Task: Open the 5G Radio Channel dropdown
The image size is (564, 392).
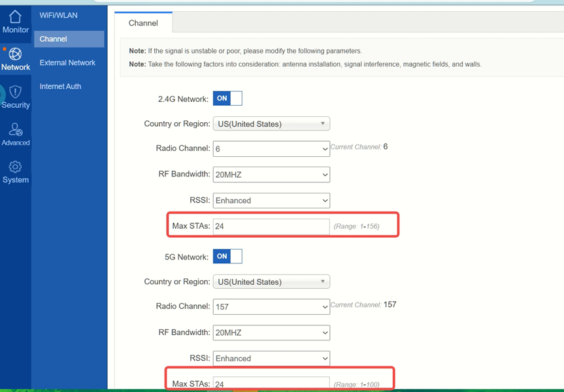Action: (x=271, y=306)
